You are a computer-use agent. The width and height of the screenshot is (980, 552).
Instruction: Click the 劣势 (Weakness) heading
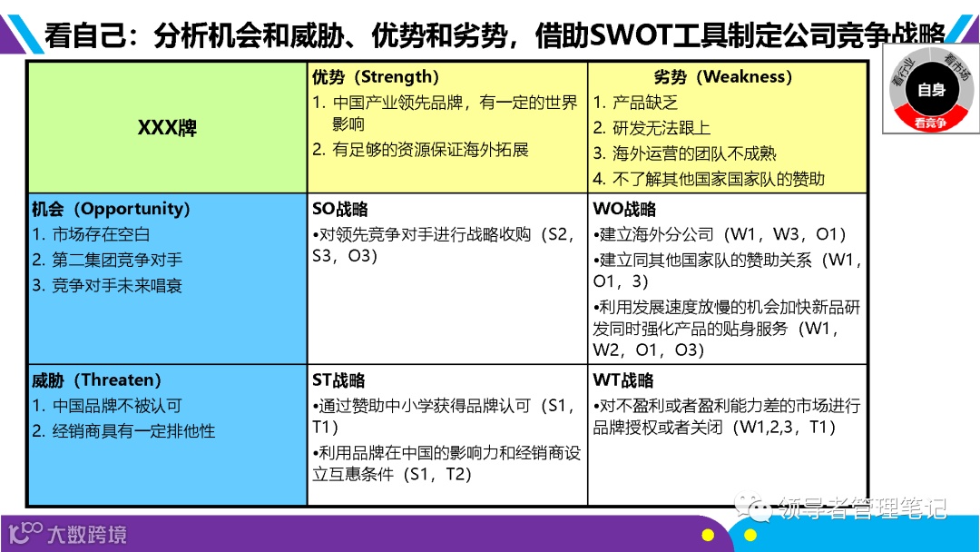(723, 77)
